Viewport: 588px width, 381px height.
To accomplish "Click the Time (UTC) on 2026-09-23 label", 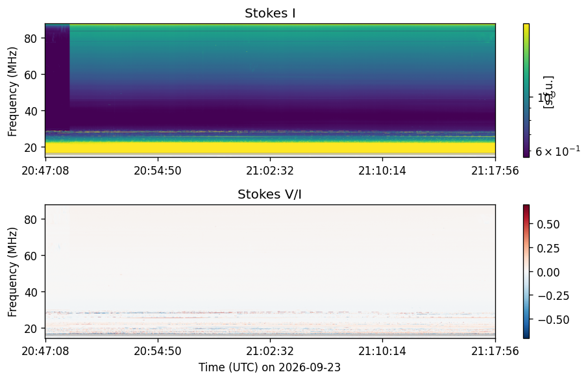I will (269, 367).
